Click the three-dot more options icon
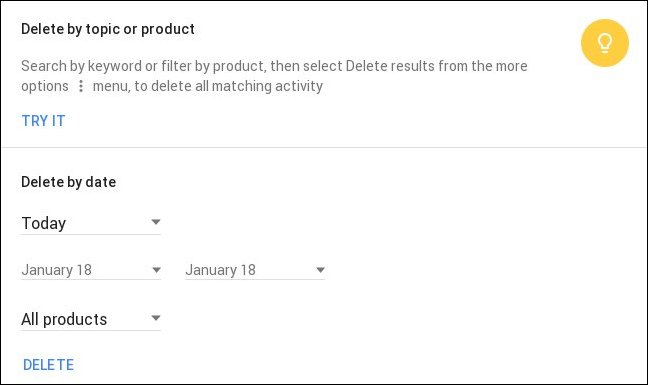648x385 pixels. [81, 86]
